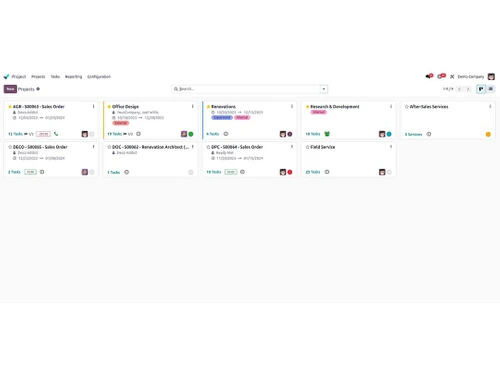The width and height of the screenshot is (500, 375).
Task: Open the three-dot menu on DECO Sales Order card
Action: pos(93,147)
